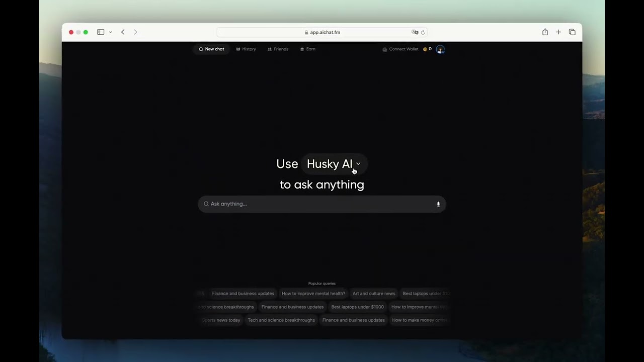The width and height of the screenshot is (644, 362).
Task: Go back with Safari's back arrow
Action: pos(123,32)
